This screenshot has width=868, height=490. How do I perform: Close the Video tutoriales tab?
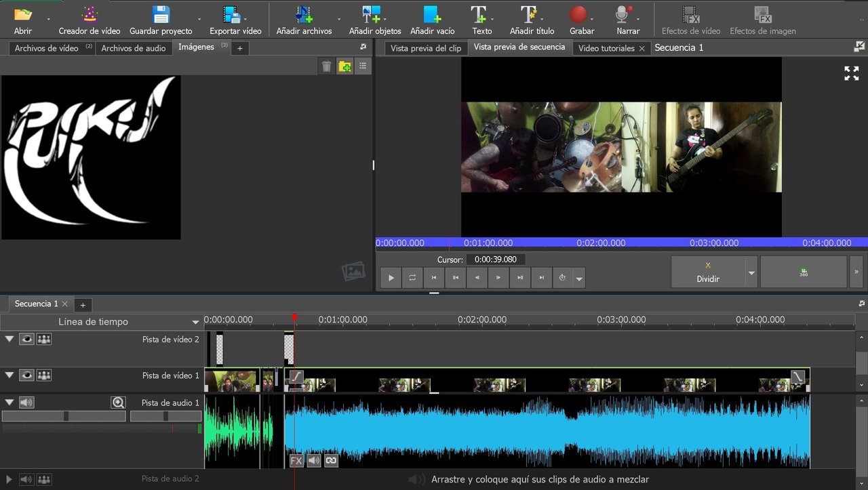[x=642, y=49]
